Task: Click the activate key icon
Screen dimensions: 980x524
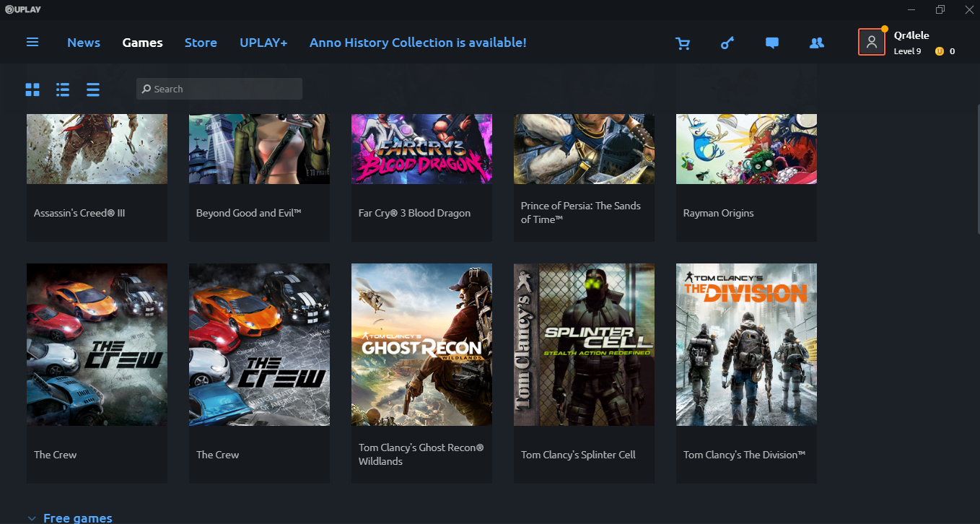Action: point(727,43)
